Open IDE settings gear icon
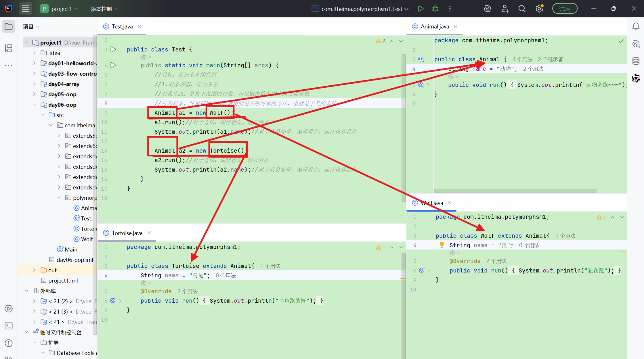The width and height of the screenshot is (644, 359). (539, 9)
